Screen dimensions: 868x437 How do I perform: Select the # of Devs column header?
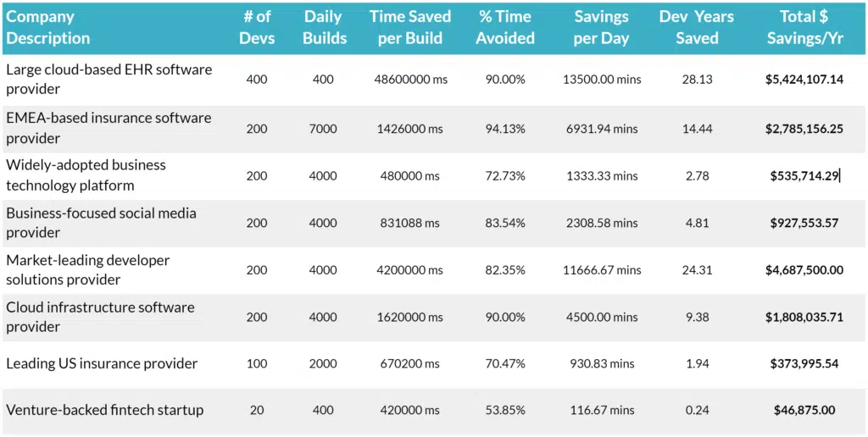click(x=257, y=27)
